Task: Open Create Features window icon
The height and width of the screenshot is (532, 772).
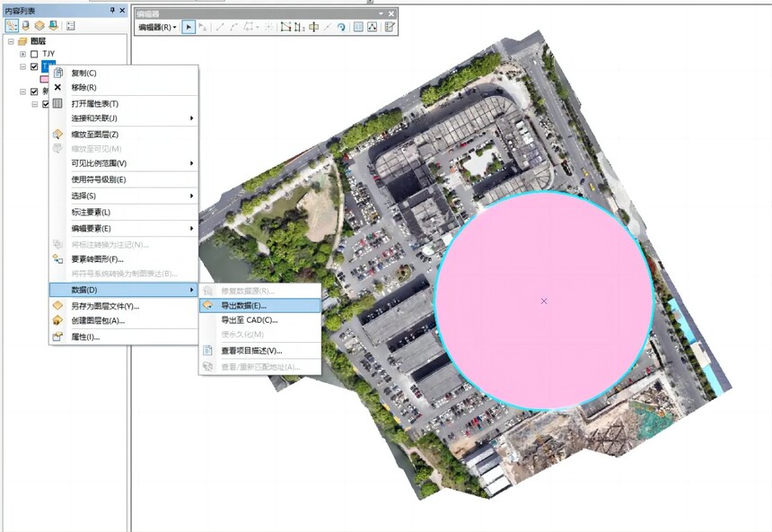Action: click(390, 27)
